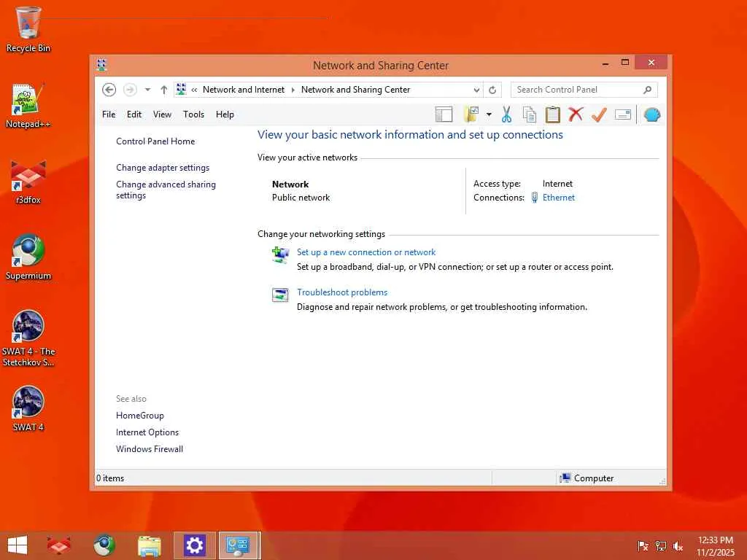Click the Action Center flag tray icon
Image resolution: width=747 pixels, height=560 pixels.
click(643, 545)
